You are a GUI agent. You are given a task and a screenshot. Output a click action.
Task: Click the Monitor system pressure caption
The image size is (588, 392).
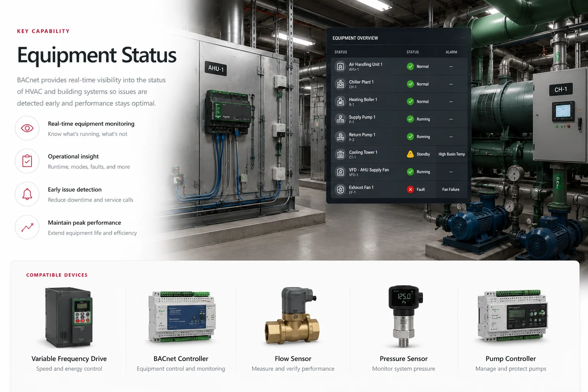point(403,369)
